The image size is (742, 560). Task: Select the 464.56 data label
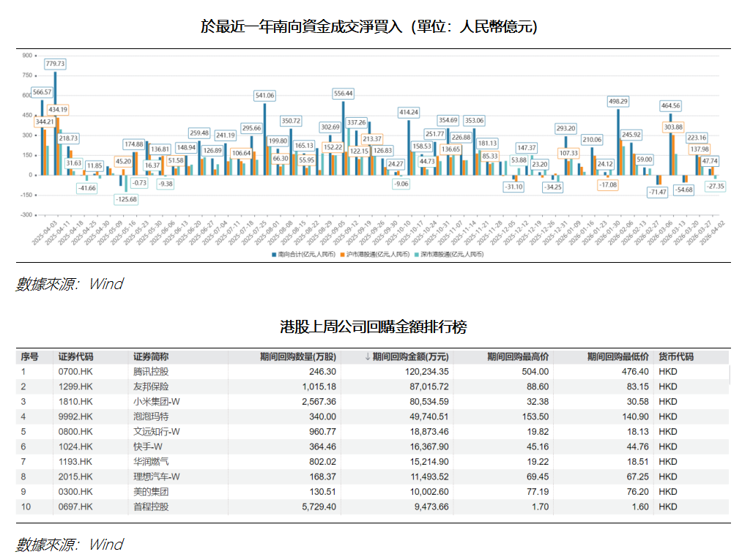point(670,106)
